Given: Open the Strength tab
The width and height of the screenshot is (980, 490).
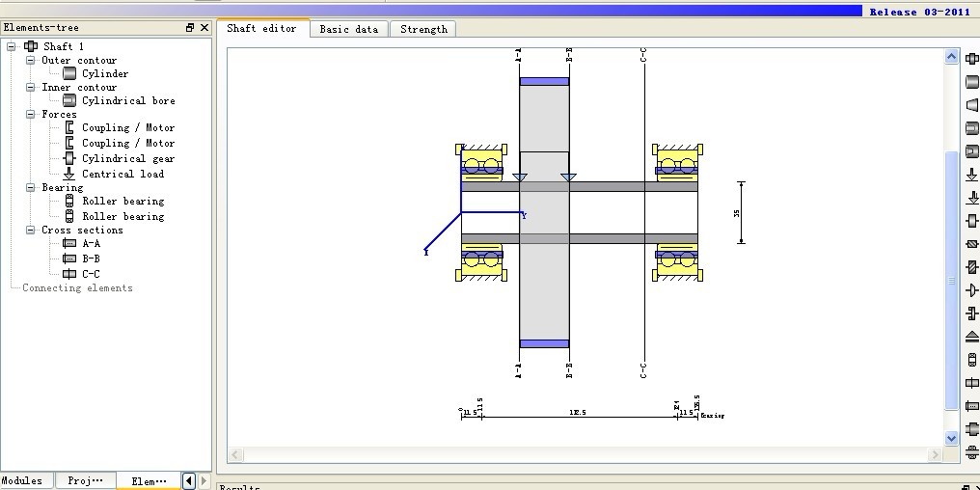Looking at the screenshot, I should click(x=423, y=29).
